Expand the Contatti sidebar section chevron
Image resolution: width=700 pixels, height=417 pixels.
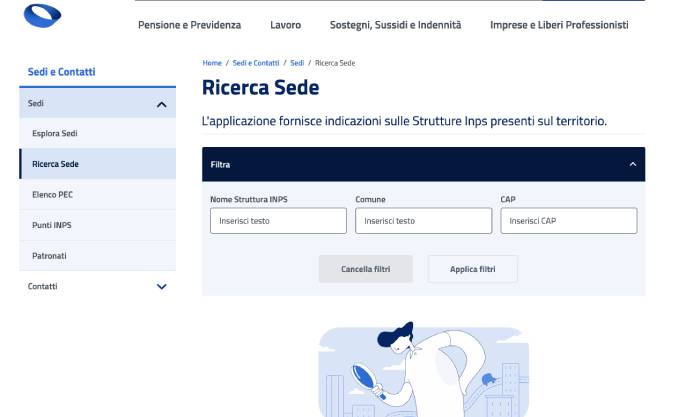click(162, 287)
